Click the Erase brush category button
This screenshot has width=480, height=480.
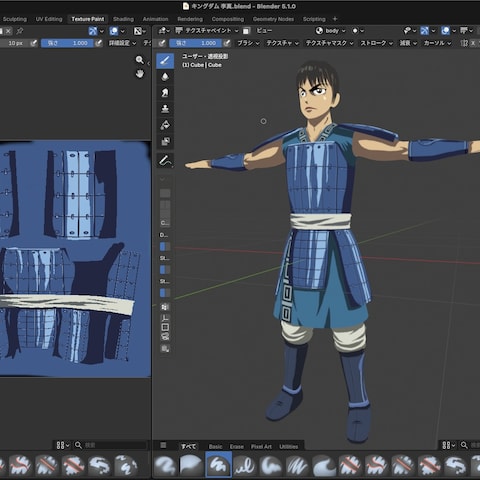(x=237, y=446)
